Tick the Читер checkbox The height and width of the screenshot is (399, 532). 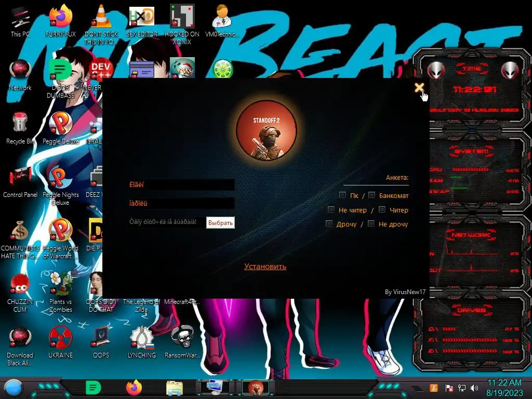tap(382, 209)
